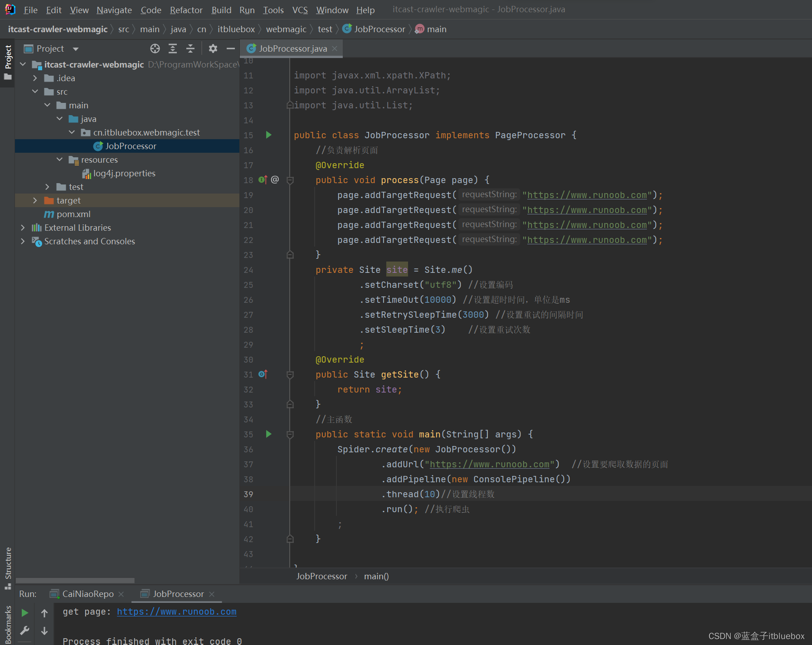
Task: Click the runoob.com link in console output
Action: (176, 612)
